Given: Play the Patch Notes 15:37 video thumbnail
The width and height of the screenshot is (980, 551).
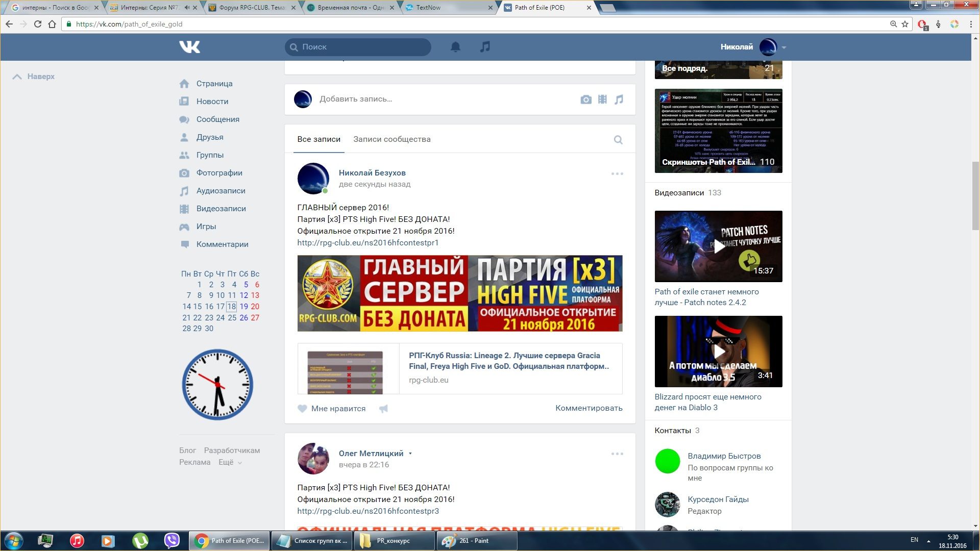Looking at the screenshot, I should [718, 246].
